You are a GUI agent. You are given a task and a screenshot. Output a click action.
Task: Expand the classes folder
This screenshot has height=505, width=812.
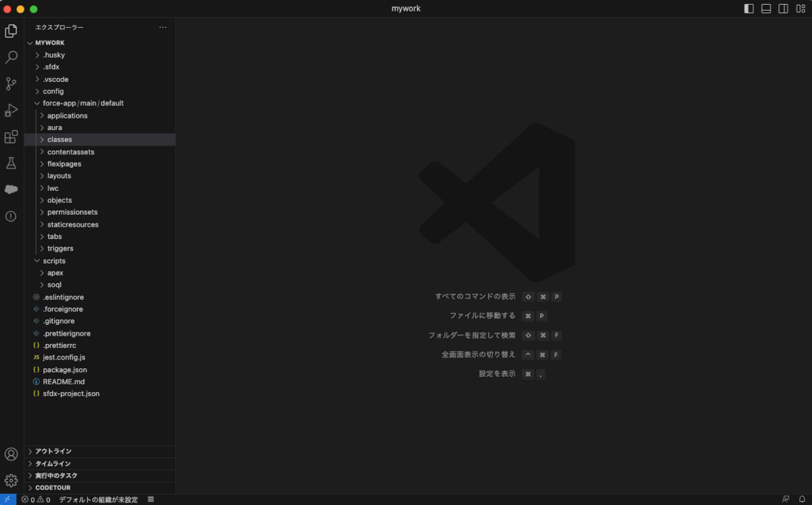pos(100,139)
